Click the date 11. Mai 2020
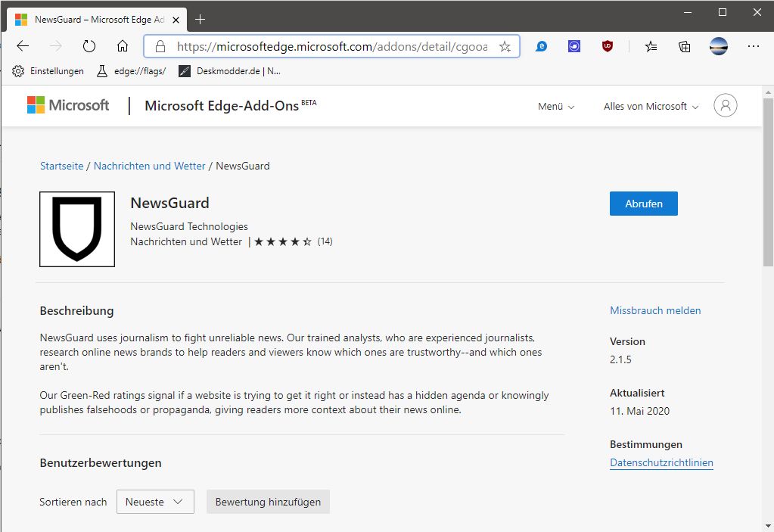The image size is (774, 532). (x=640, y=411)
